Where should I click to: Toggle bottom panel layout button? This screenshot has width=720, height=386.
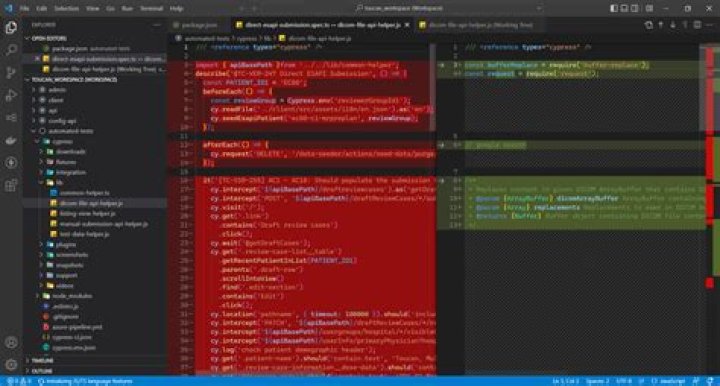tap(624, 8)
